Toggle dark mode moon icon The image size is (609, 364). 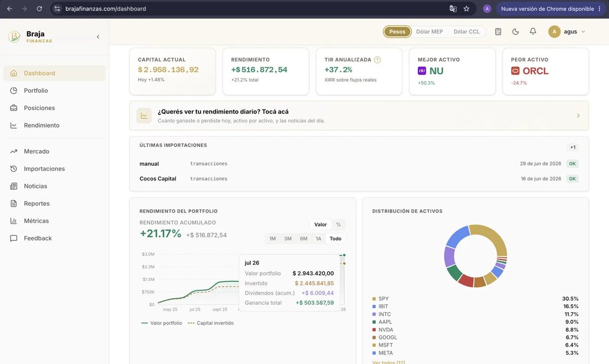516,31
